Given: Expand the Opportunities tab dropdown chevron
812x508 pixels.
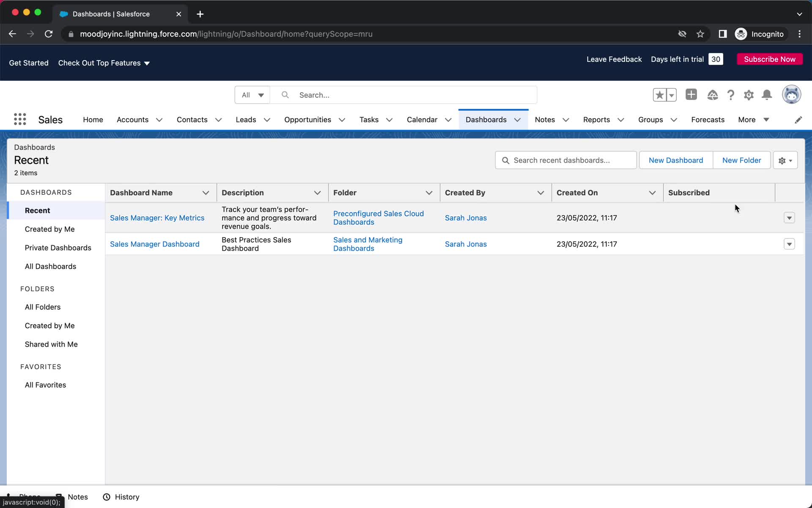Looking at the screenshot, I should (x=342, y=120).
